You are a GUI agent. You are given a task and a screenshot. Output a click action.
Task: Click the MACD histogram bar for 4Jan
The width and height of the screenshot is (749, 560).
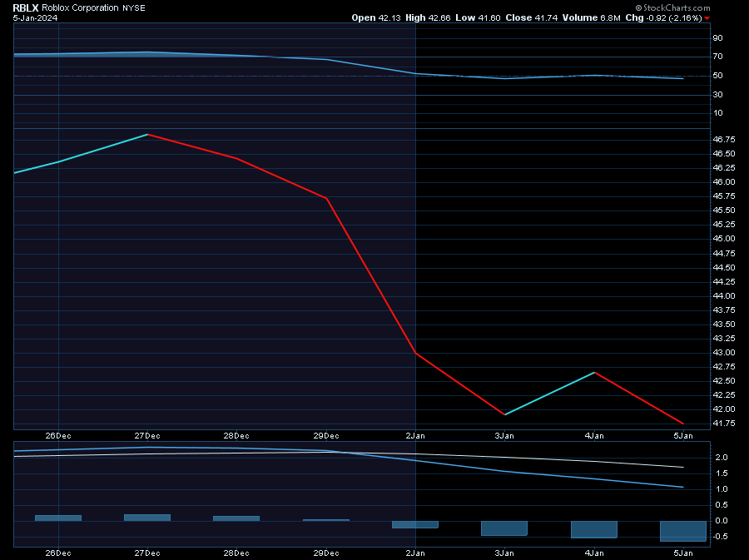594,530
